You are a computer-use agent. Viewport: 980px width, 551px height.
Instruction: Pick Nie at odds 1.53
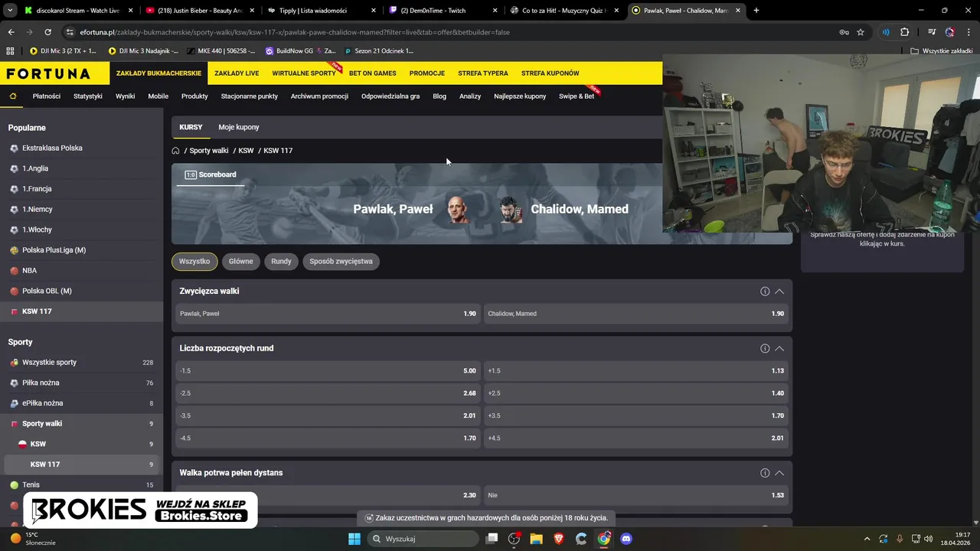pyautogui.click(x=635, y=495)
